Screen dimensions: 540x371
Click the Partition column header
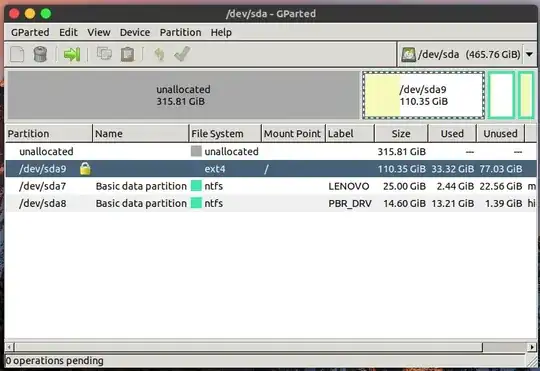click(x=49, y=134)
